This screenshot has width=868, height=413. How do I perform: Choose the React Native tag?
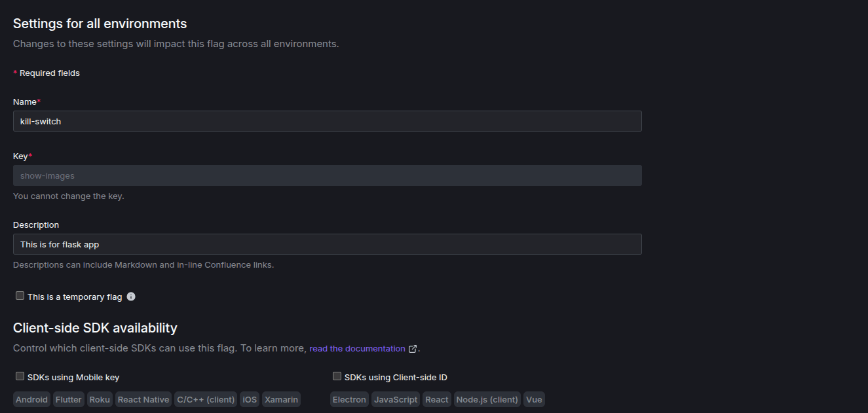click(x=143, y=399)
